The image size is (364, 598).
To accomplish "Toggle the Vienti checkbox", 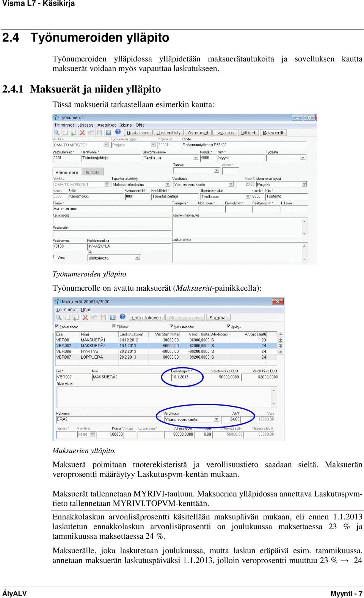I will coord(55,257).
